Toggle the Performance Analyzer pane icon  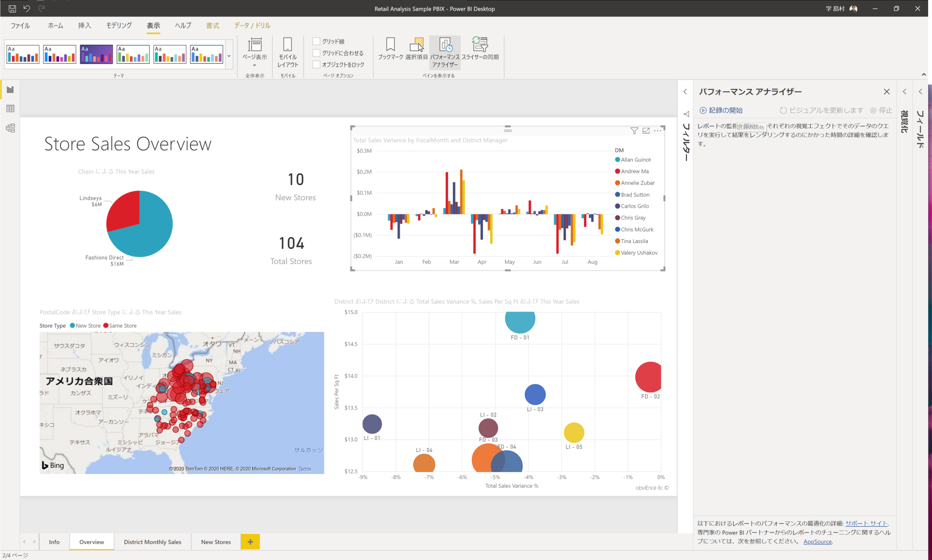445,48
